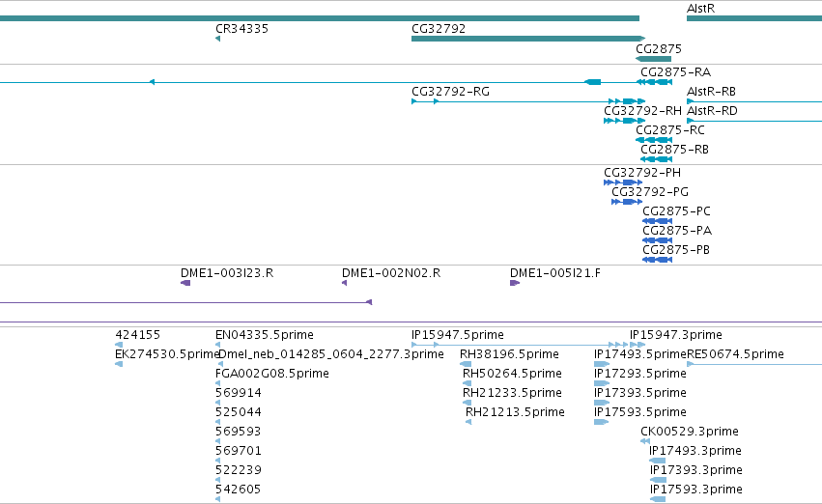Select the CG32792 gene bar
The image size is (822, 504).
click(528, 39)
